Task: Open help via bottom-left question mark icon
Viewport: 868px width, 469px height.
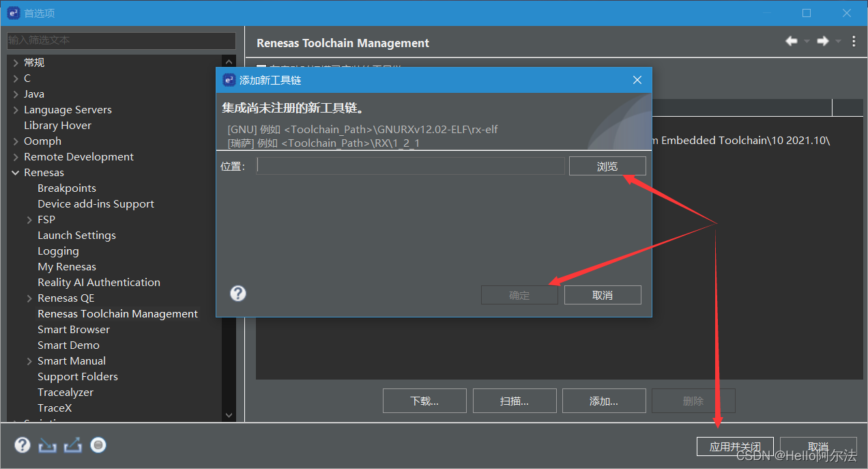Action: click(x=22, y=444)
